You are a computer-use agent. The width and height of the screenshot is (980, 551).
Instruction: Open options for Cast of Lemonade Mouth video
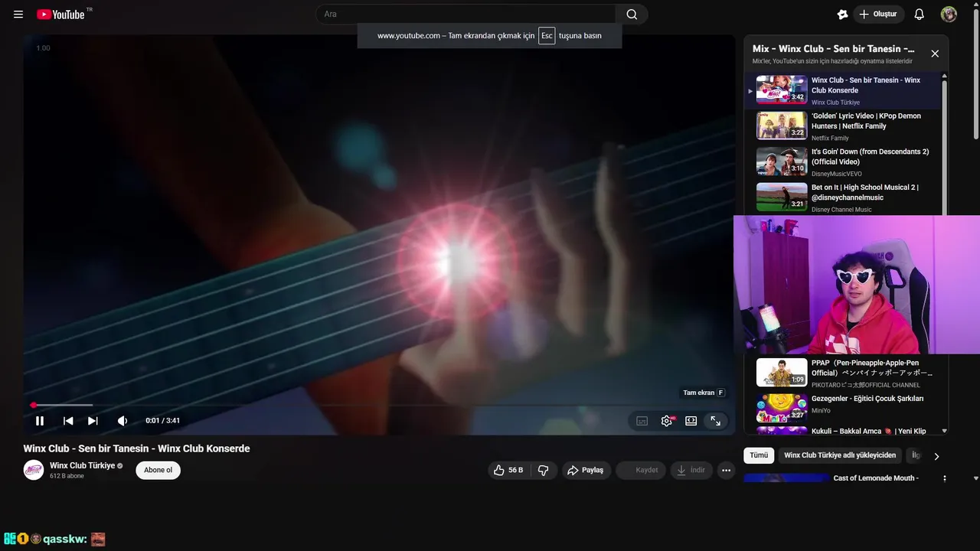(944, 478)
